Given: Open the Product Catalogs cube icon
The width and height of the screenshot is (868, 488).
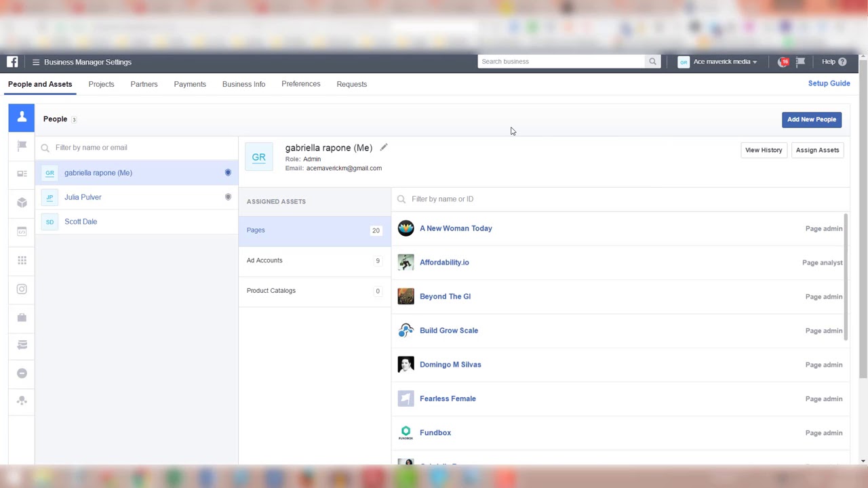Looking at the screenshot, I should point(22,203).
